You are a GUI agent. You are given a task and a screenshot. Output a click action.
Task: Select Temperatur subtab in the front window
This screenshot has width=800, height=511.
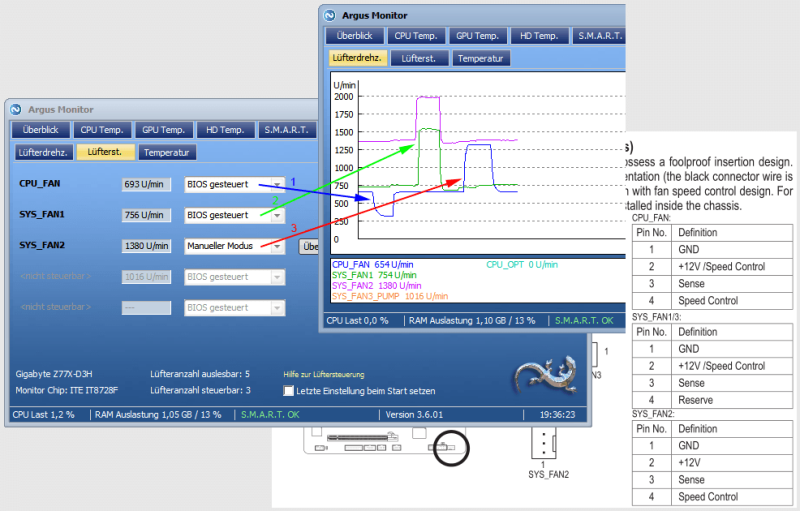(x=481, y=58)
